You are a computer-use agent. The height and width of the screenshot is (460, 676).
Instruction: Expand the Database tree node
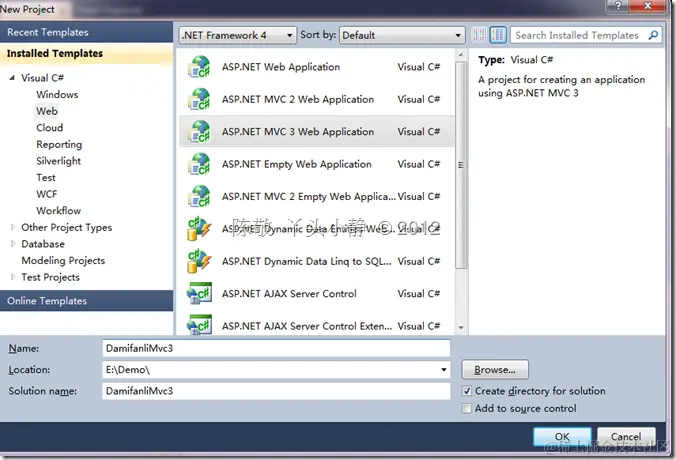coord(13,244)
